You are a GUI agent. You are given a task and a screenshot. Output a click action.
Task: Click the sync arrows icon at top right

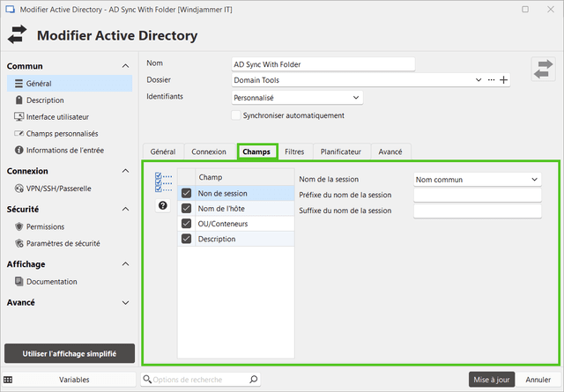click(x=544, y=70)
